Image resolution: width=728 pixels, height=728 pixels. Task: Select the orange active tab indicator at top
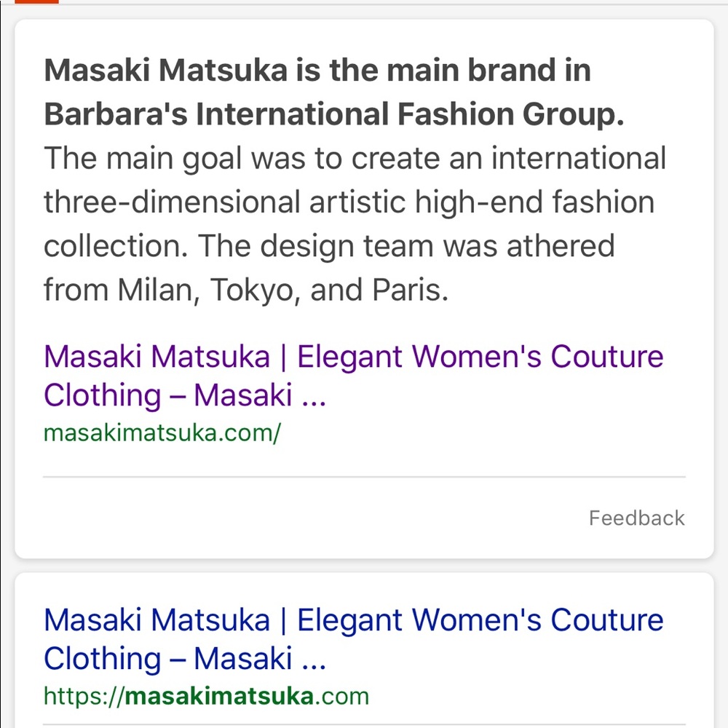36,1
